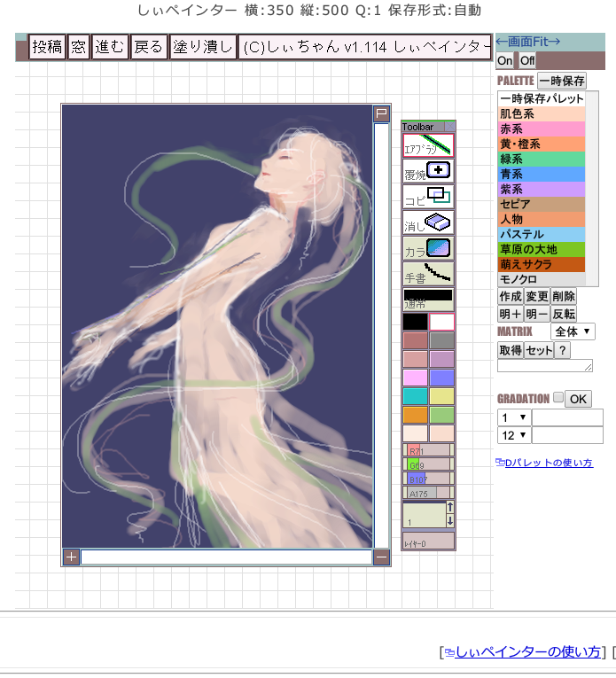
Task: Adjust the alpha A175 slider
Action: coord(428,493)
